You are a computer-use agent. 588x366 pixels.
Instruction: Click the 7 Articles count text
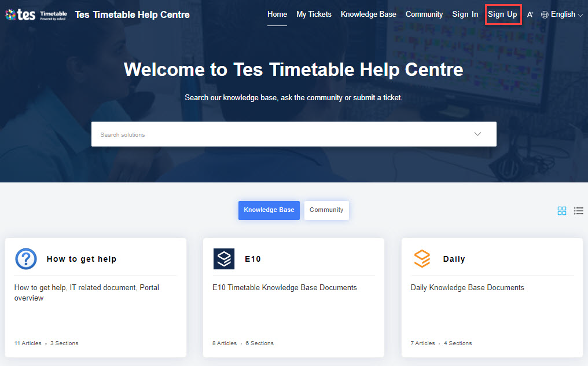tap(422, 343)
